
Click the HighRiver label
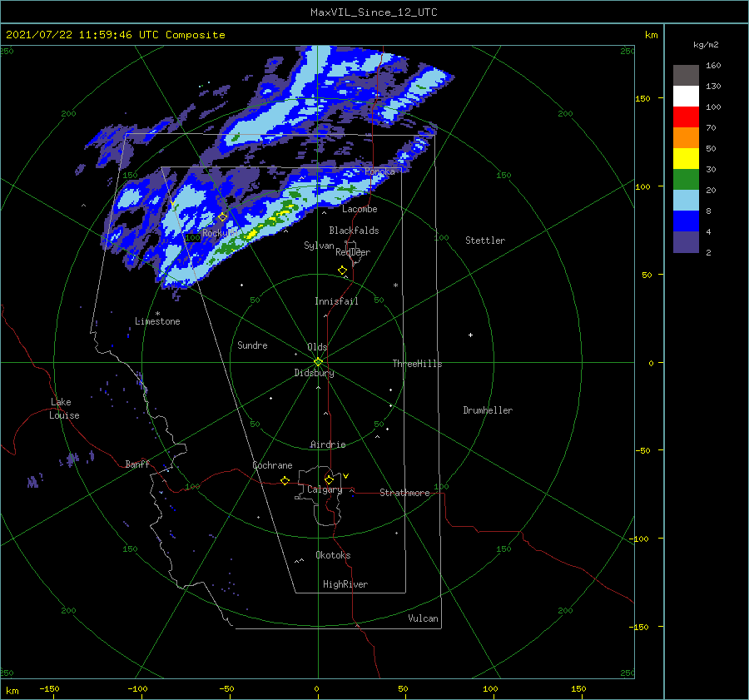345,584
